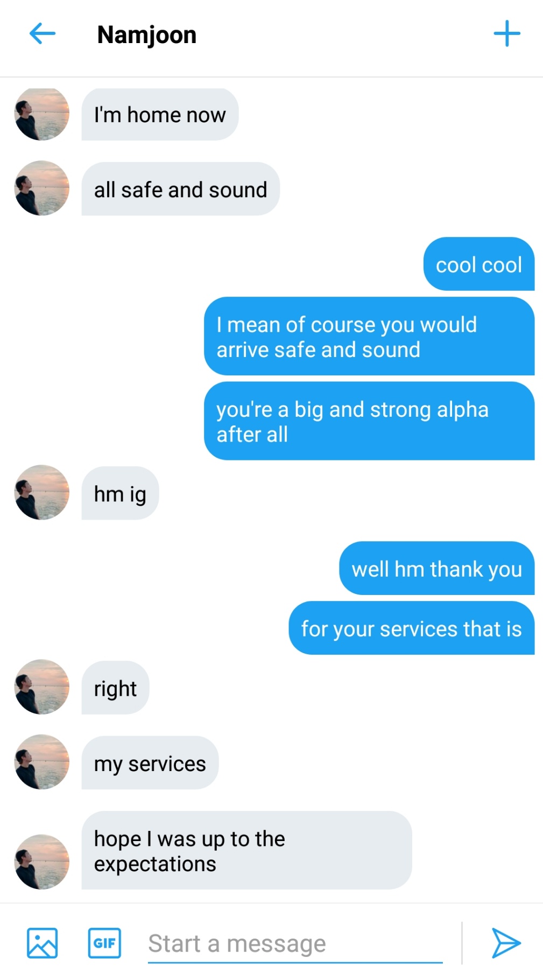Select the "well hm thank you" bubble

coord(437,568)
